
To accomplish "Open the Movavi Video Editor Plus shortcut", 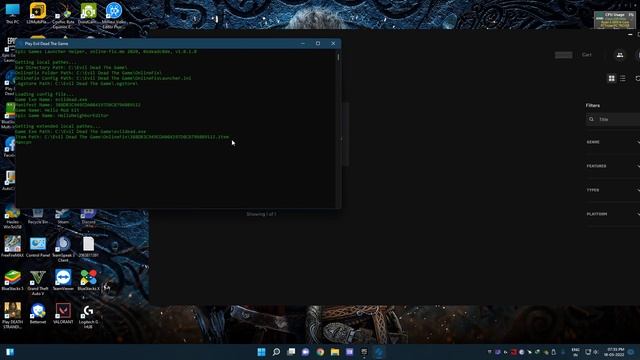I will (114, 16).
